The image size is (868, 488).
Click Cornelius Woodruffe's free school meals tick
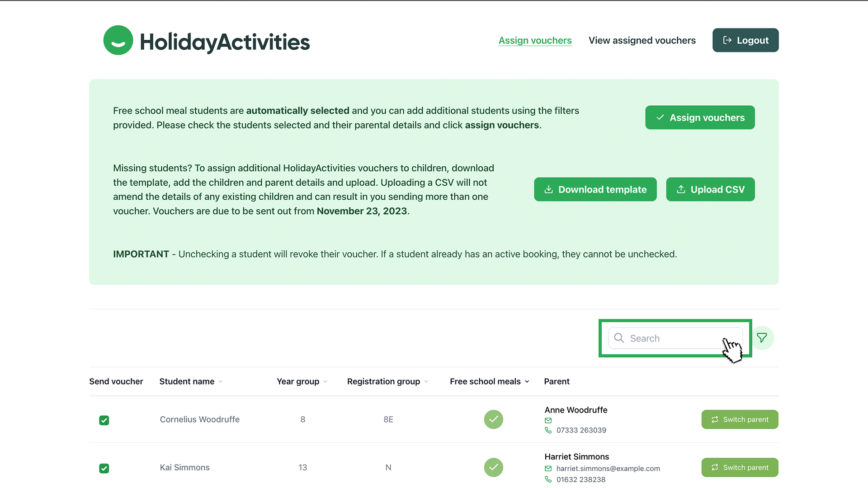[x=493, y=419]
